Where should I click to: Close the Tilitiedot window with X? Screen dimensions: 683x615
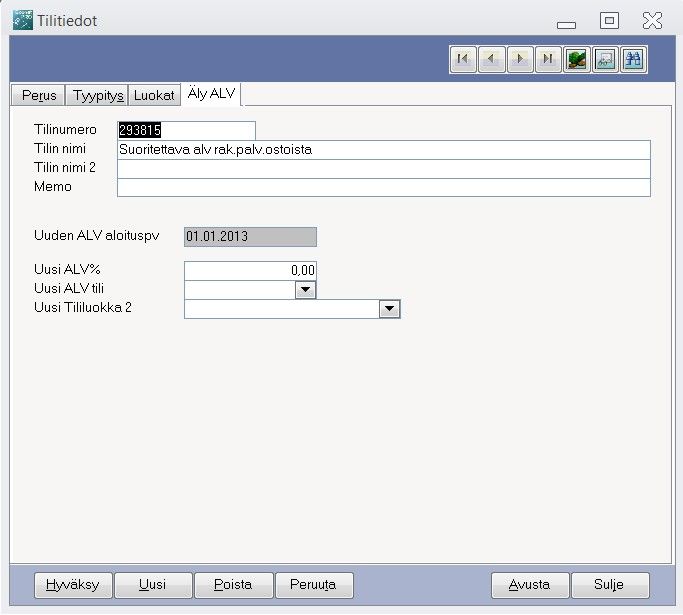652,20
